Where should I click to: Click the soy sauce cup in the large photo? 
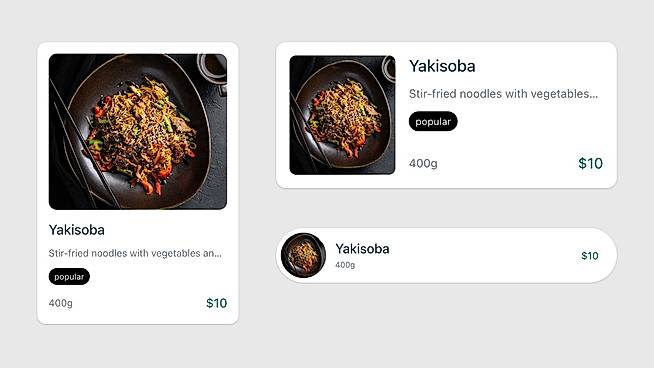(214, 69)
